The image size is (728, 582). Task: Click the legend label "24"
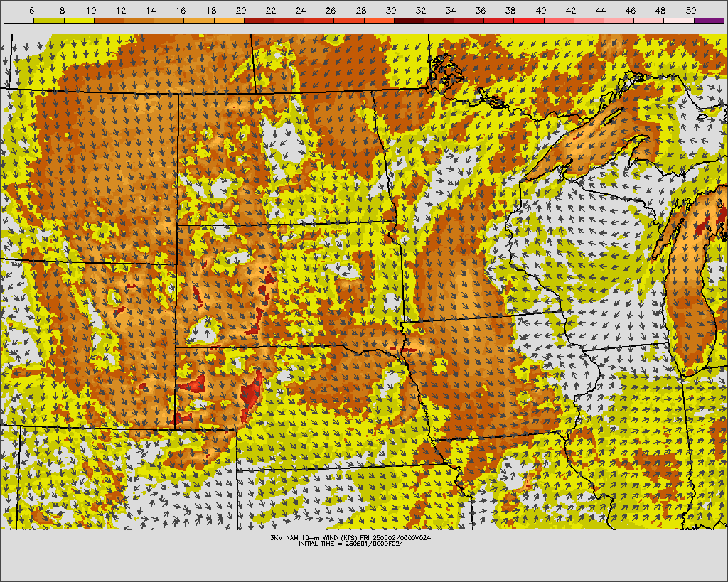coord(301,10)
